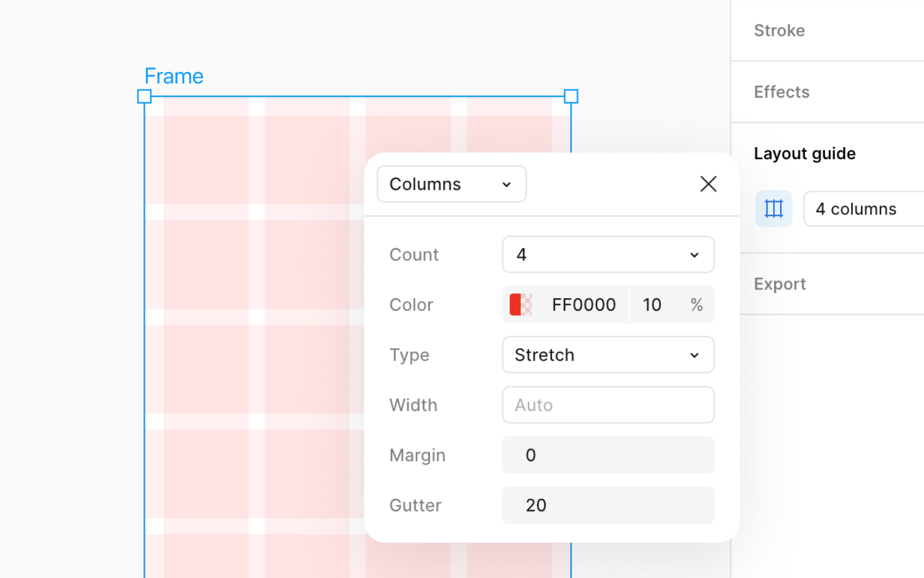Click the Gutter value 20 input

pos(608,505)
